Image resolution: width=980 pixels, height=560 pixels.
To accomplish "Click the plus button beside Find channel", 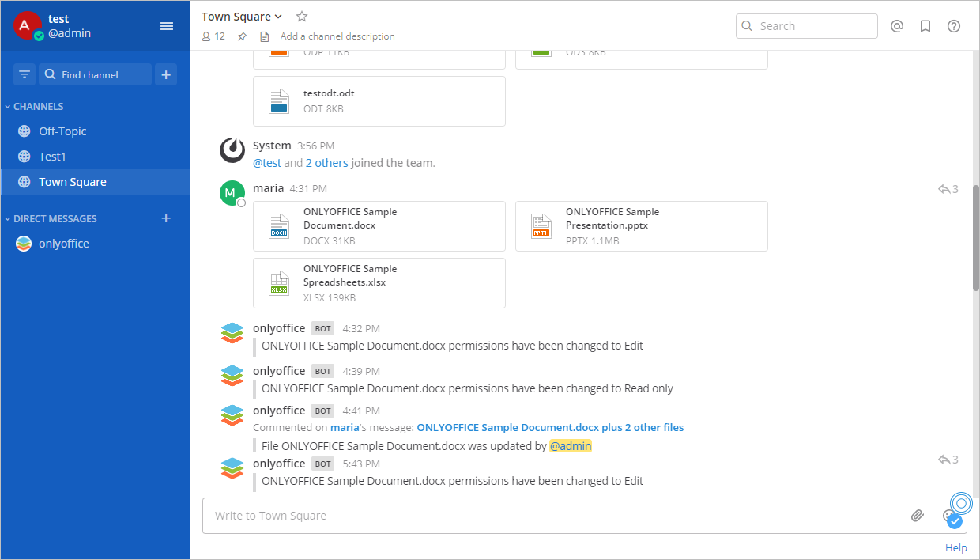I will tap(166, 74).
